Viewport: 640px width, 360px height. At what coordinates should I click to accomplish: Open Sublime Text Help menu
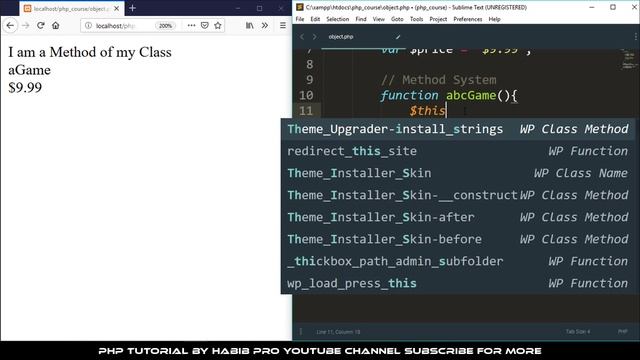494,19
